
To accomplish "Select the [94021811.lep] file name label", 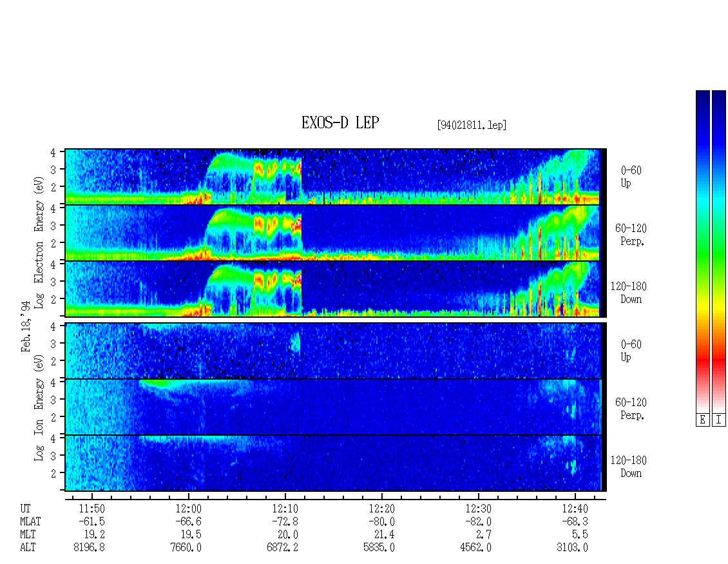I will click(x=471, y=125).
